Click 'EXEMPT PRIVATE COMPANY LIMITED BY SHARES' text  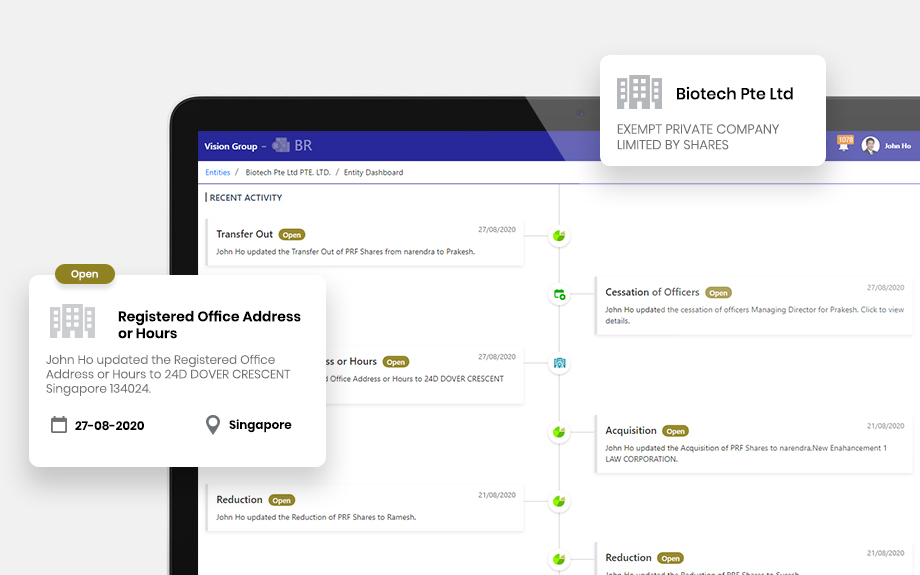698,137
